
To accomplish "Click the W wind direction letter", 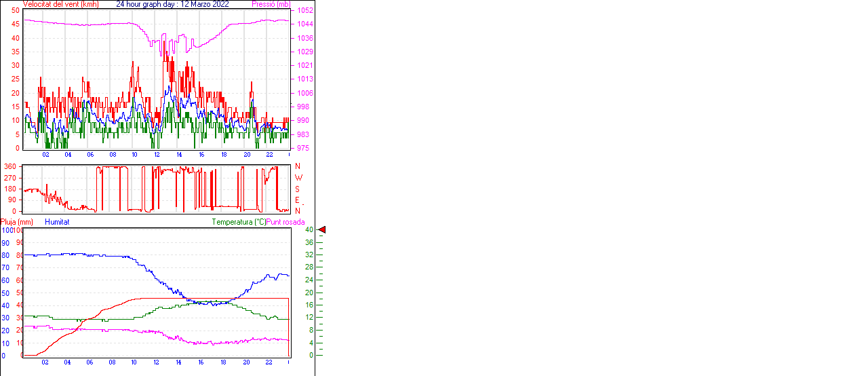I will [298, 178].
